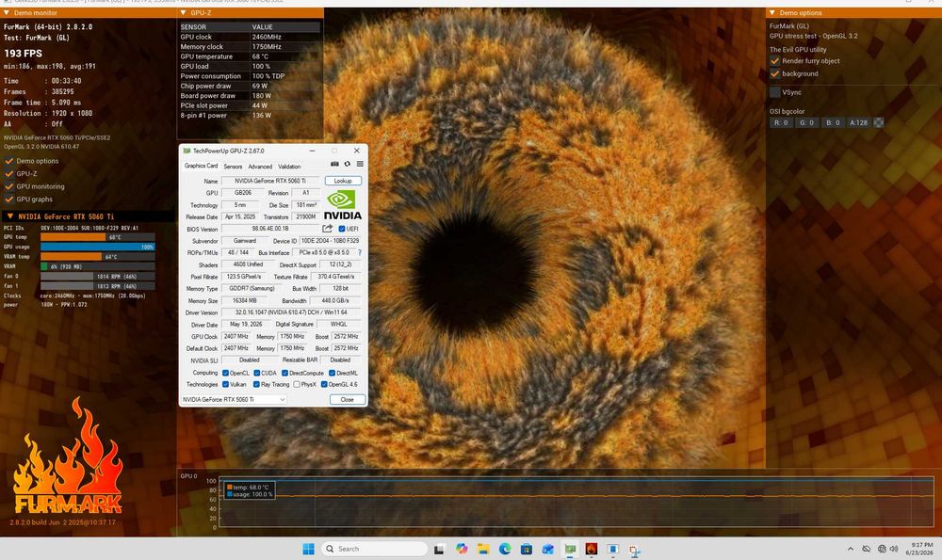Collapse the Demo options panel
This screenshot has height=560, width=942.
772,12
